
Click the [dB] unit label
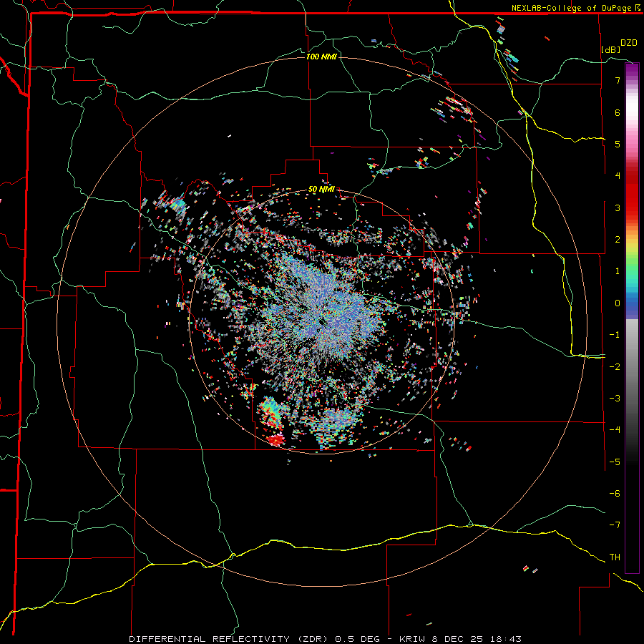[611, 49]
